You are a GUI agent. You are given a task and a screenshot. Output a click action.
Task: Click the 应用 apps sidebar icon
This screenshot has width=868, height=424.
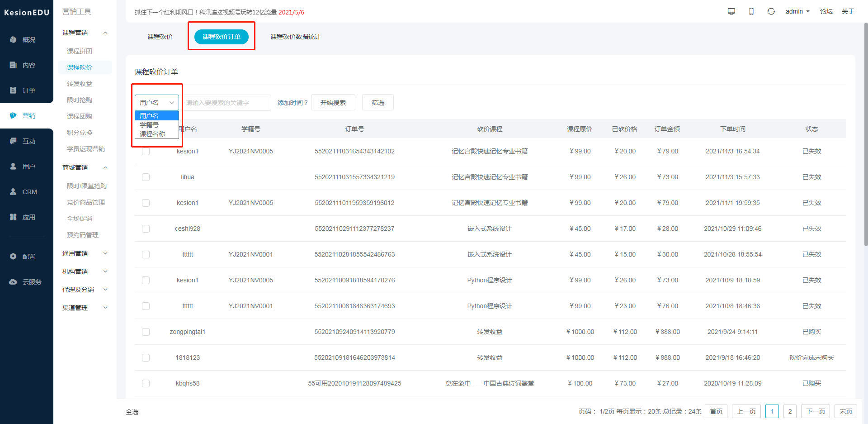tap(14, 217)
